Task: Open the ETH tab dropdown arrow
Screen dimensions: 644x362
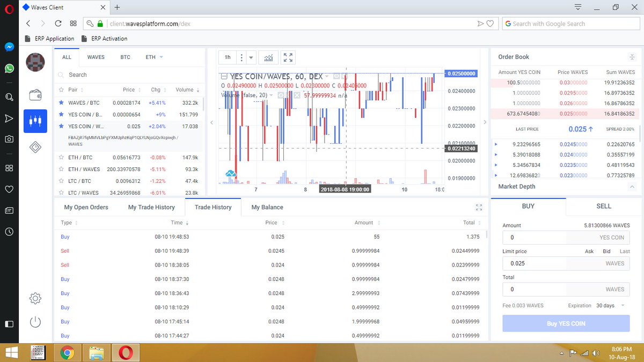Action: tap(161, 57)
